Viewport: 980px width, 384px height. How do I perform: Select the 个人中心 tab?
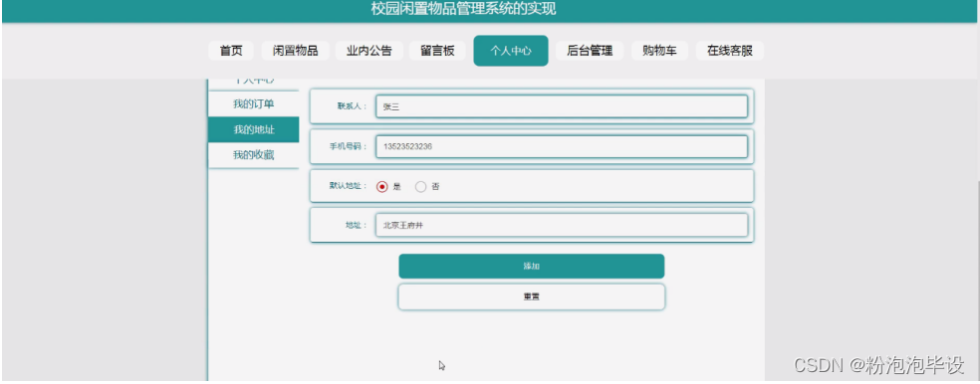[x=511, y=51]
